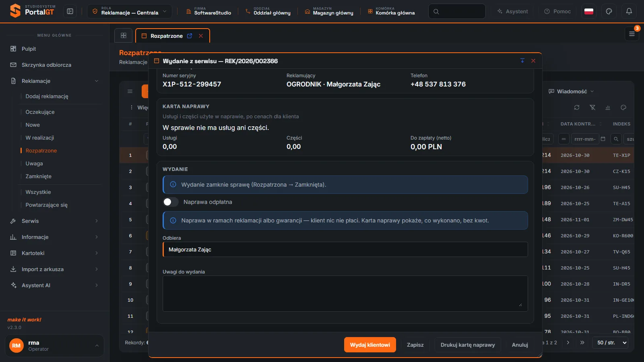Open the Wiadomość dropdown
The width and height of the screenshot is (644, 362).
(x=571, y=91)
